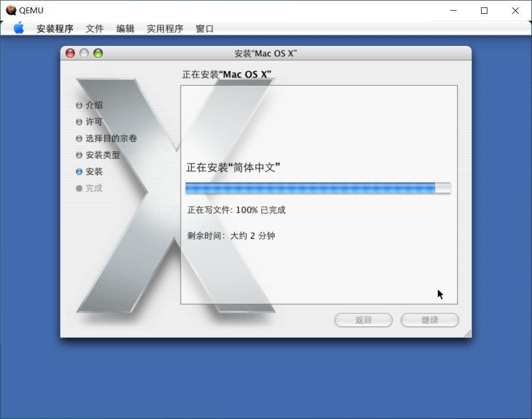Click the yellow minimize traffic light
Image resolution: width=532 pixels, height=419 pixels.
point(84,53)
